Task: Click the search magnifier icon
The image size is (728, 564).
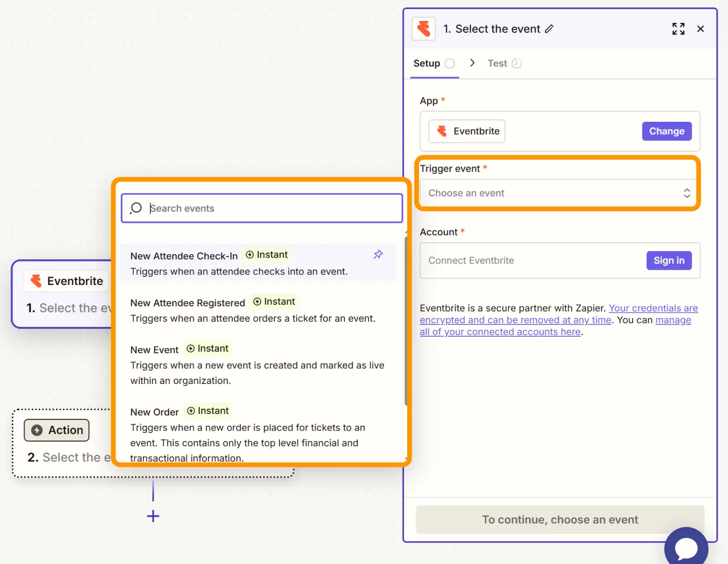Action: click(136, 208)
